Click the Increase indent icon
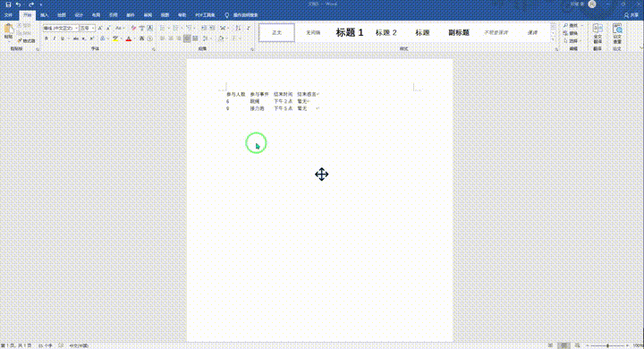Image resolution: width=644 pixels, height=349 pixels. (212, 28)
